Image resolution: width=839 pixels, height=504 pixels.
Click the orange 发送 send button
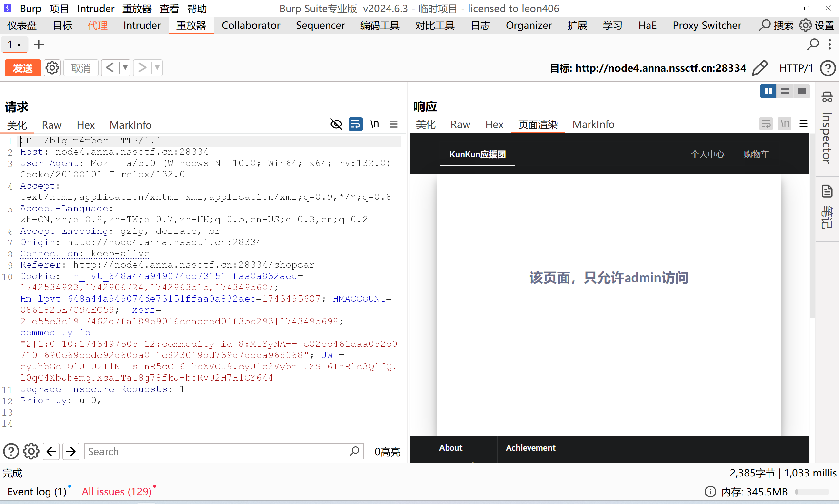pos(22,68)
